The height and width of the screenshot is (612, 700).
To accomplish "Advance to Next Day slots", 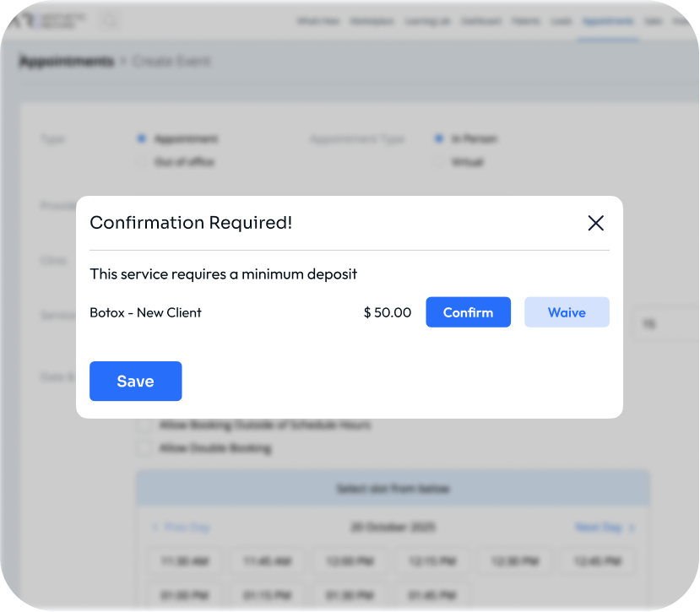I will (605, 528).
